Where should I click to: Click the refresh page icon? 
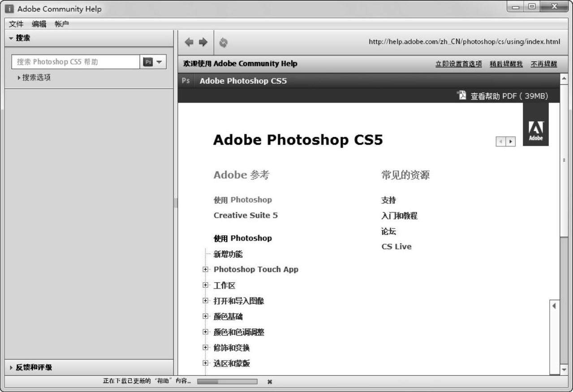pyautogui.click(x=223, y=42)
